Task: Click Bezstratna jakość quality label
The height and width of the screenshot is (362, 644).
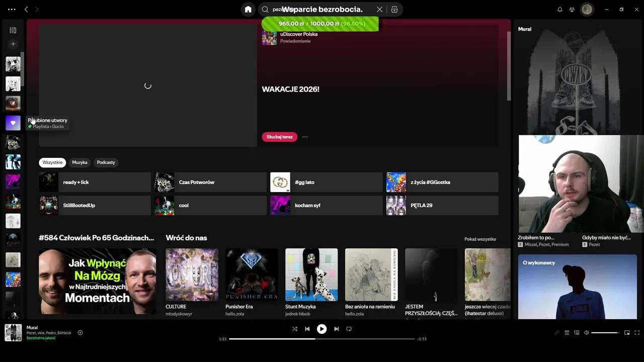Action: [x=41, y=338]
